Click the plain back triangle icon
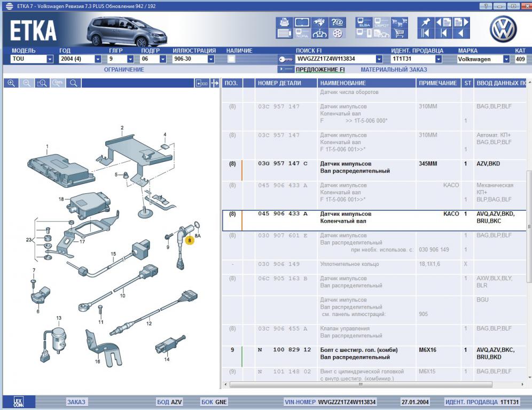The image size is (532, 410). click(461, 34)
